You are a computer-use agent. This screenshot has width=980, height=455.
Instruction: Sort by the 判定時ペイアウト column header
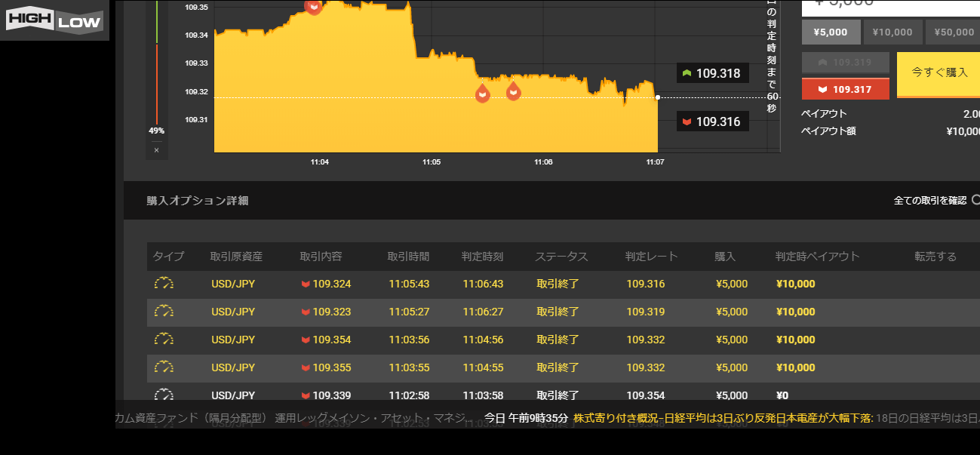(817, 257)
